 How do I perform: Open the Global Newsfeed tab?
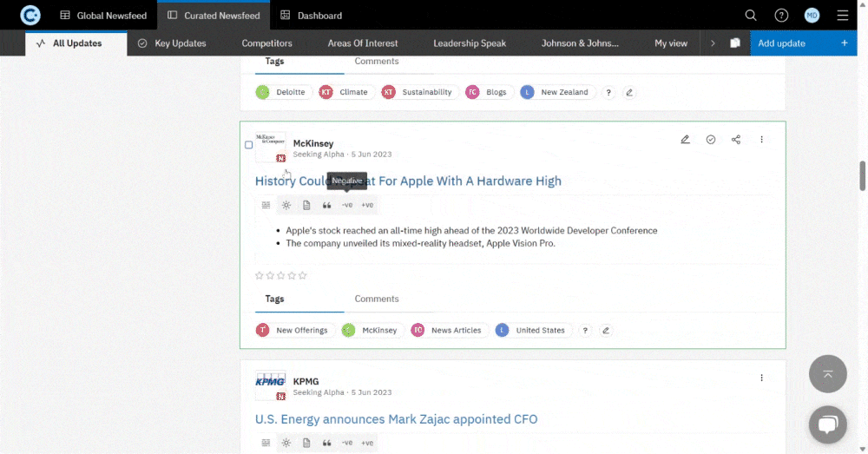pos(103,16)
